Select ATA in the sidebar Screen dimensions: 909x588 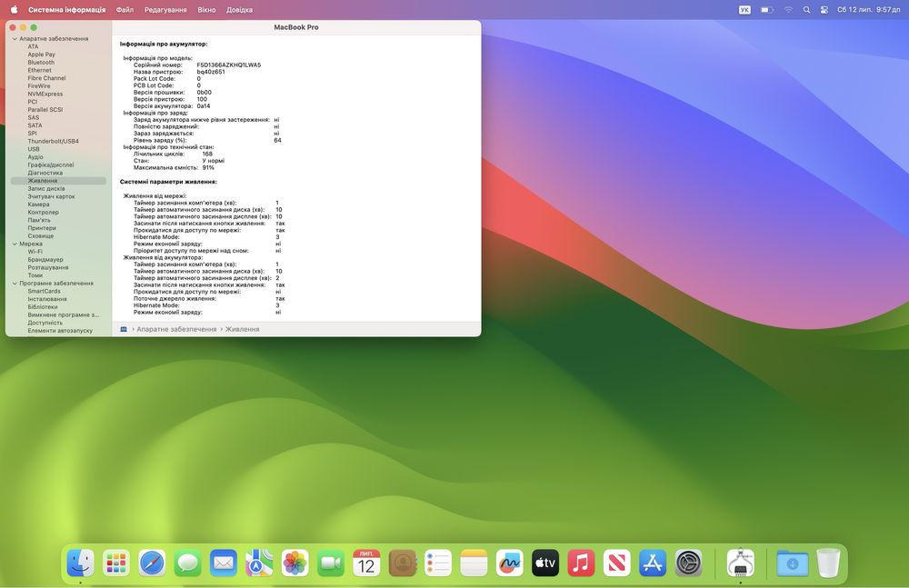coord(33,46)
